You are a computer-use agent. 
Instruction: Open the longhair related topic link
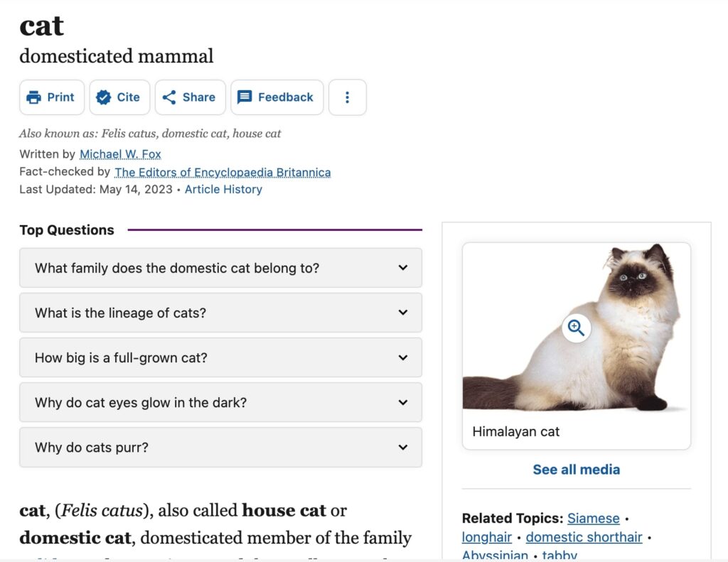coord(486,537)
